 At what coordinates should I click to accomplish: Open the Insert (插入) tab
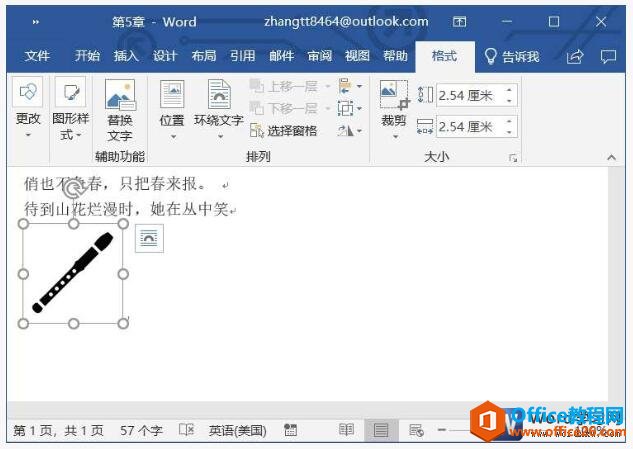(127, 56)
